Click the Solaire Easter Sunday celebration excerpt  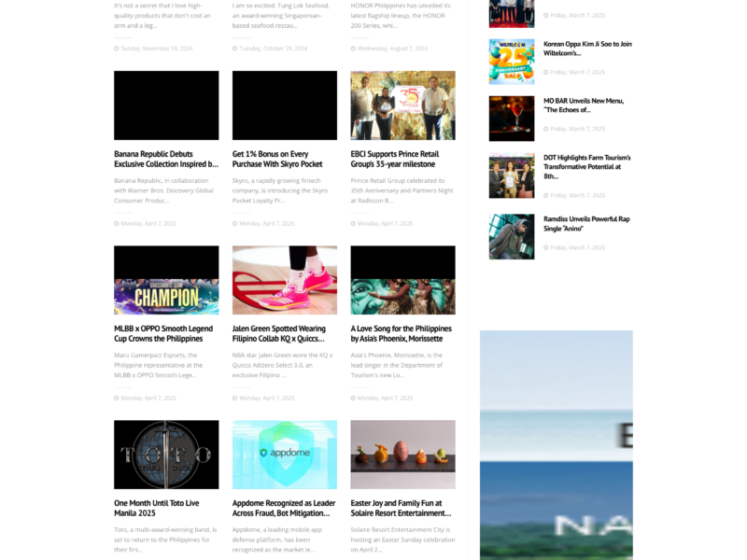pos(403,539)
